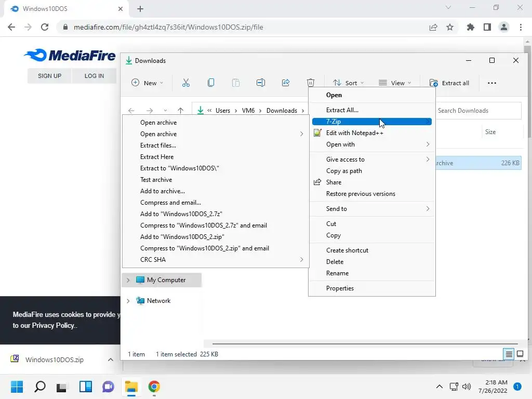
Task: Open Chat app from the taskbar
Action: click(x=108, y=387)
